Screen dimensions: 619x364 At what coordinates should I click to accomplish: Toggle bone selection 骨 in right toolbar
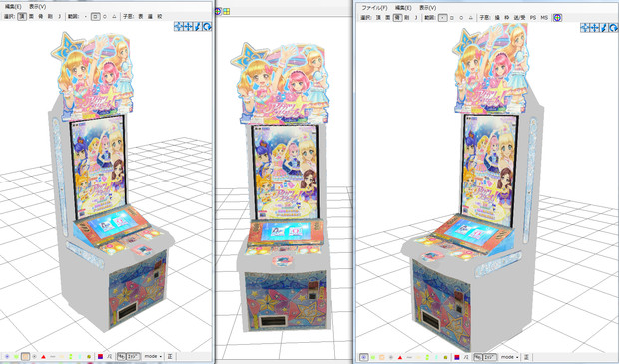click(398, 18)
